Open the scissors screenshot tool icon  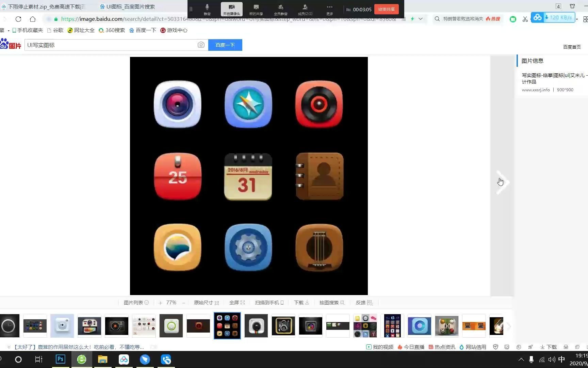pos(525,19)
